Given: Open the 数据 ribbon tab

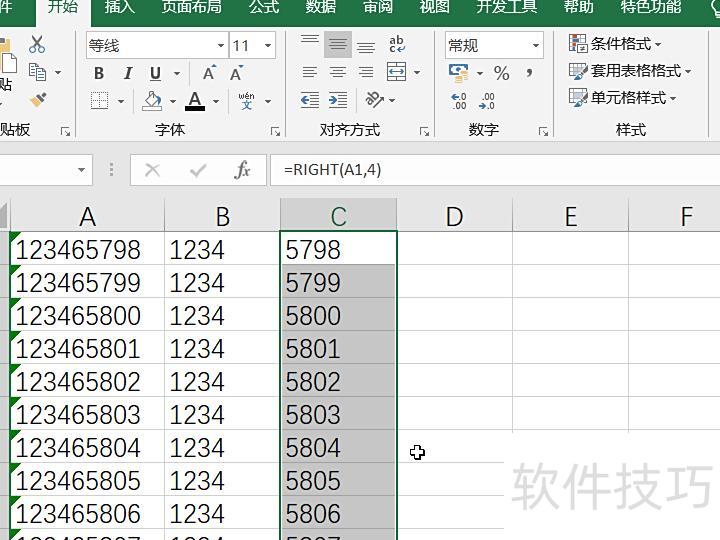Looking at the screenshot, I should (321, 7).
